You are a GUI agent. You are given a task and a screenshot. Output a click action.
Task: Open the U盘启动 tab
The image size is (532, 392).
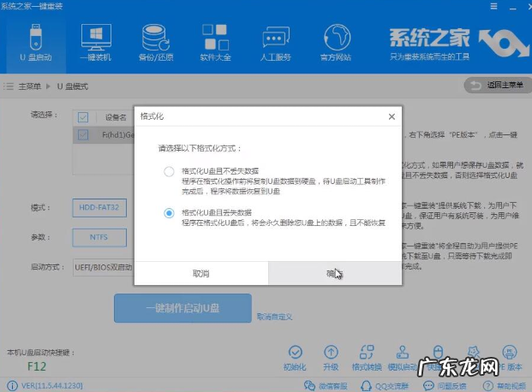pyautogui.click(x=36, y=43)
